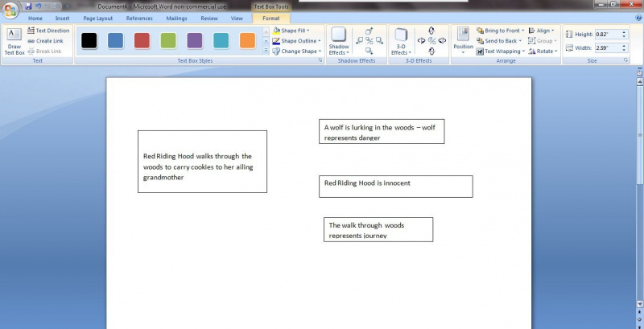The height and width of the screenshot is (329, 644).
Task: Open Shadow Effects gallery
Action: coord(338,41)
